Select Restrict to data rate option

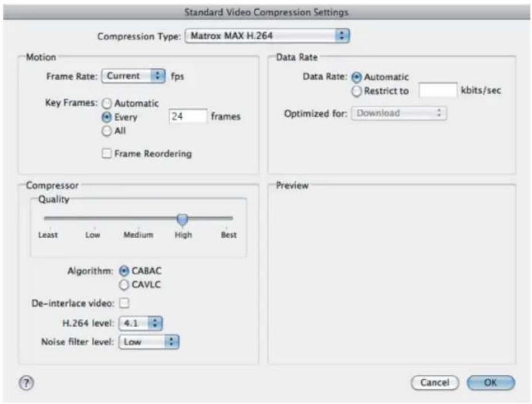click(x=356, y=91)
